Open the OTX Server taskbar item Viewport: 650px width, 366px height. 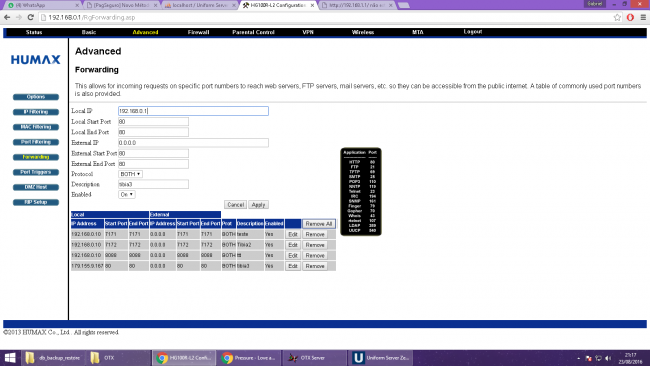pyautogui.click(x=314, y=358)
